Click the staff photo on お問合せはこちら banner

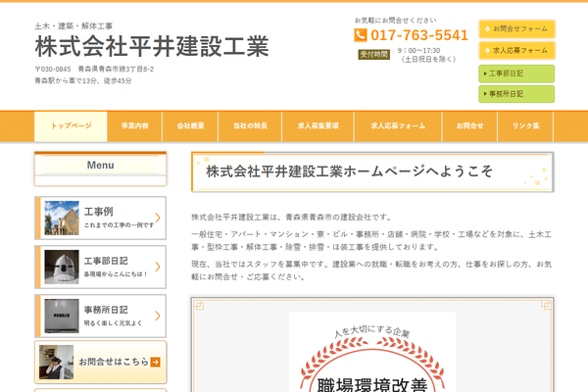click(x=56, y=362)
